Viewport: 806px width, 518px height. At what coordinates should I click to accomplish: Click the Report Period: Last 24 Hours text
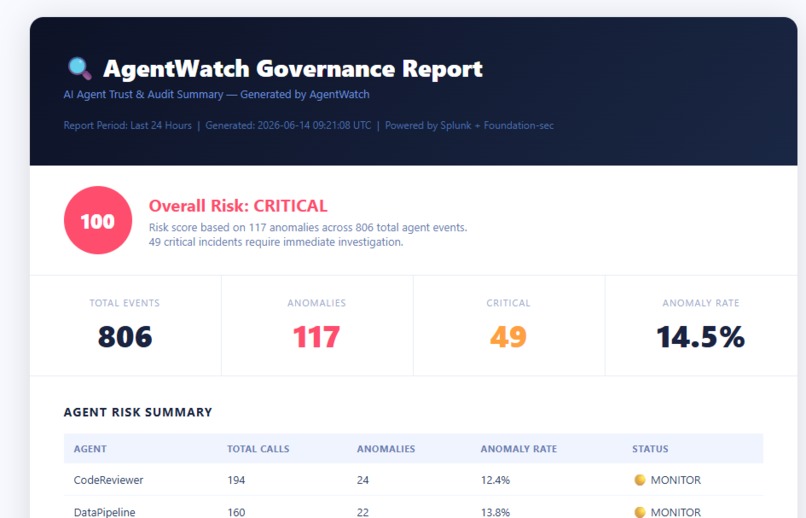(127, 125)
